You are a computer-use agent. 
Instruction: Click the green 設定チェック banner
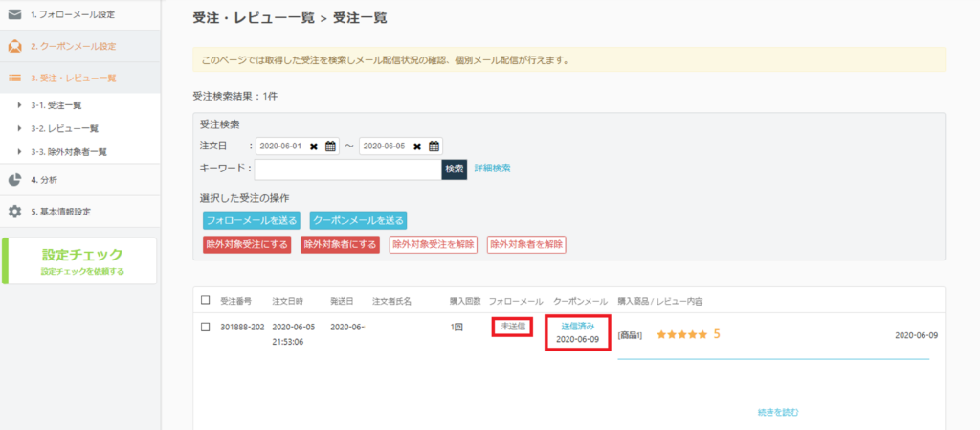[81, 261]
